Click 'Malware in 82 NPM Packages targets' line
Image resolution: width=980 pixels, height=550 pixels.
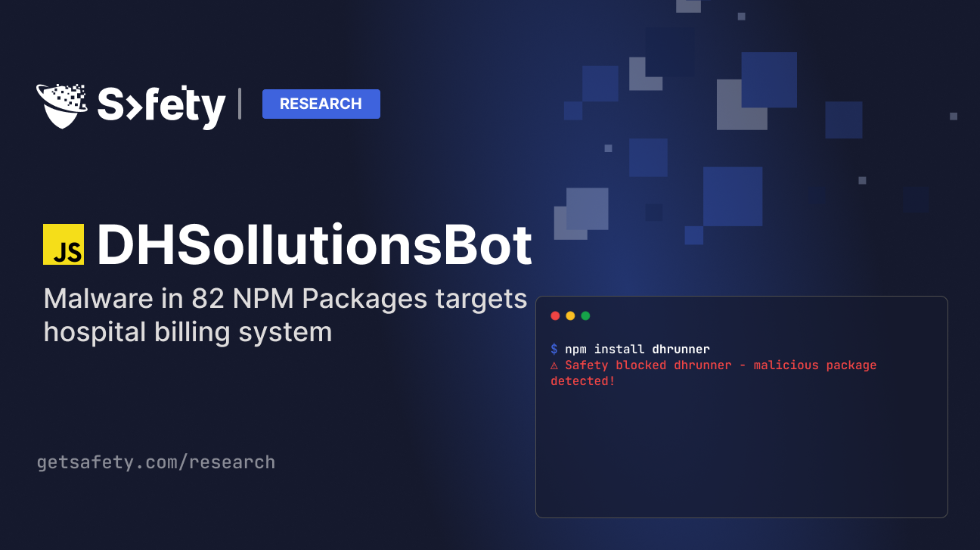coord(285,300)
